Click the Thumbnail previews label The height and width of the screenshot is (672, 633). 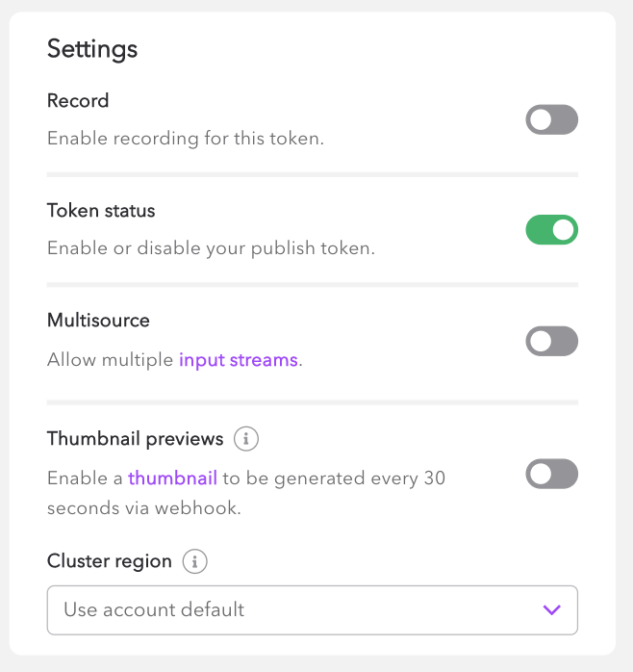[x=135, y=439]
